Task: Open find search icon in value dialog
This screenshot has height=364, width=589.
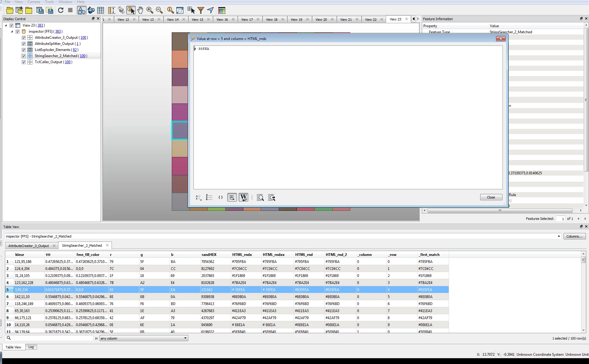Action: point(260,198)
